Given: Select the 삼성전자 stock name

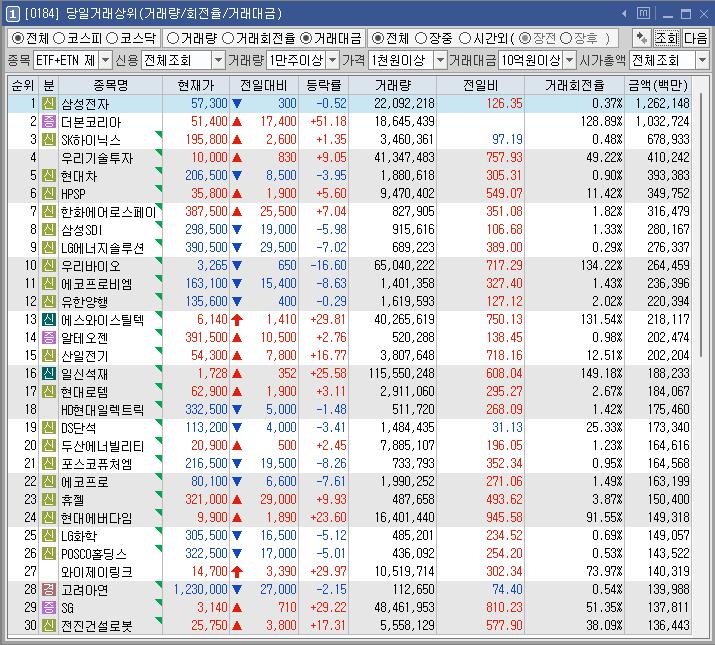Looking at the screenshot, I should (x=85, y=104).
